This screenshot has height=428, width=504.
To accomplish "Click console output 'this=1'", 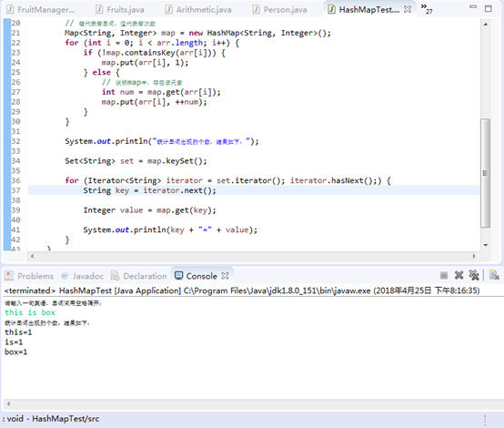I will (18, 332).
